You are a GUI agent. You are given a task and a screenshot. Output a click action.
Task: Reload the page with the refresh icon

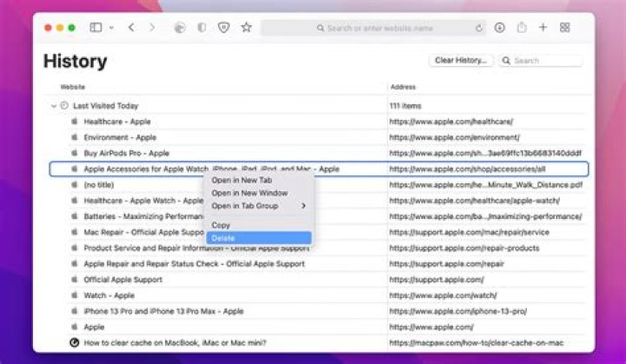(479, 28)
